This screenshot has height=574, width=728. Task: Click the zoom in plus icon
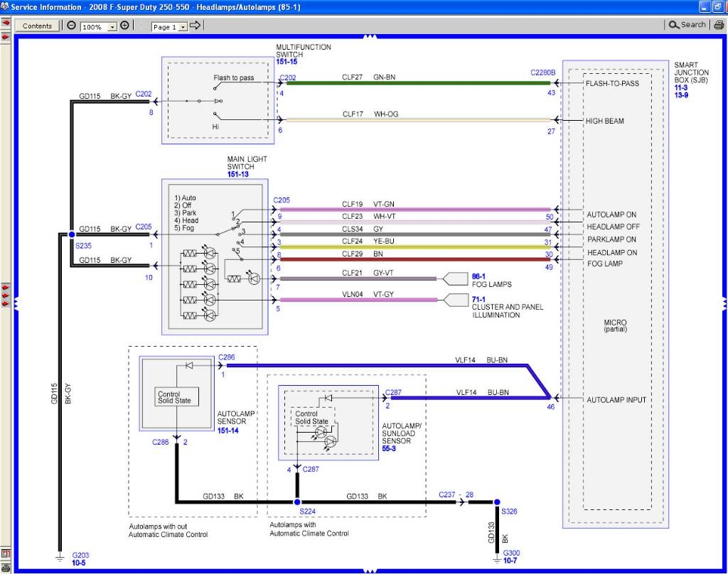(124, 26)
